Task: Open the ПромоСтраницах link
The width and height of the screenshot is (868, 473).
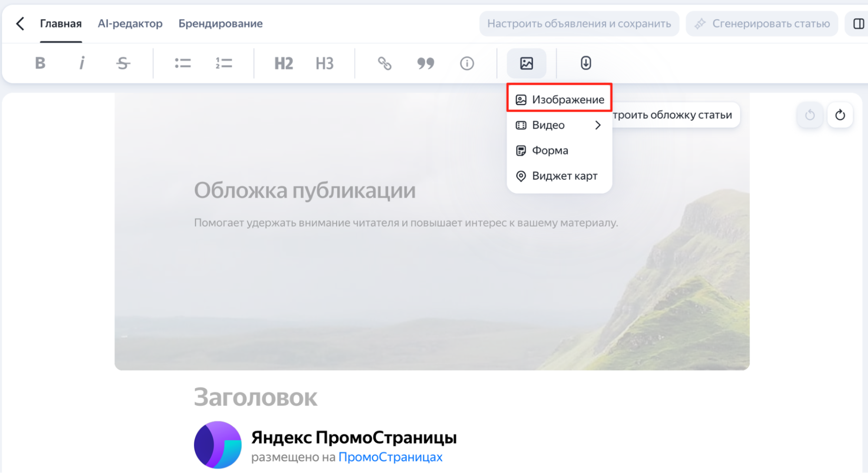Action: (x=390, y=457)
